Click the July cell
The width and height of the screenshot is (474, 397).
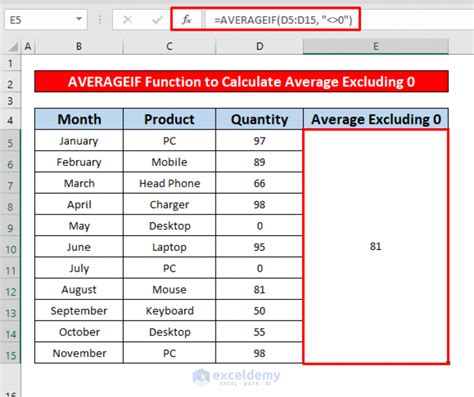(x=79, y=268)
